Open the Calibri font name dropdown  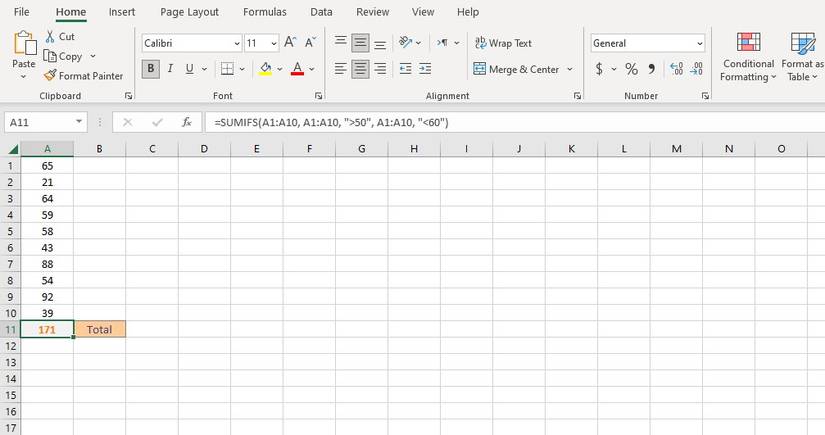pos(237,43)
